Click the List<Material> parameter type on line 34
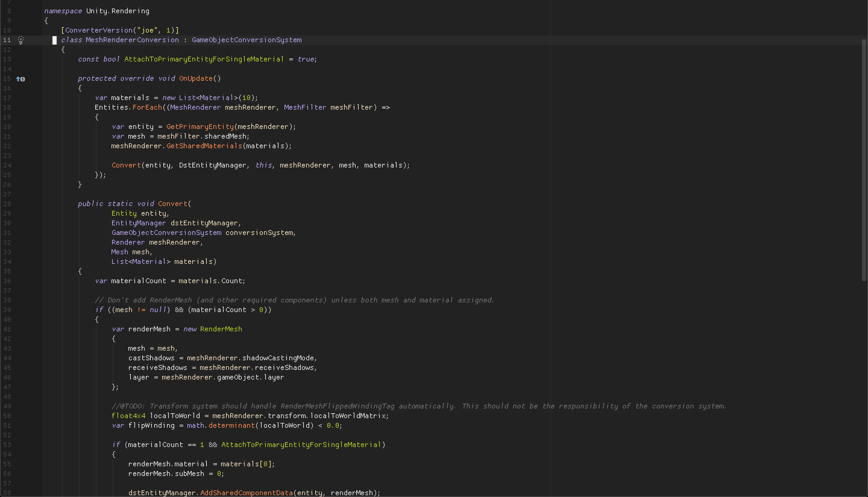 coord(141,262)
